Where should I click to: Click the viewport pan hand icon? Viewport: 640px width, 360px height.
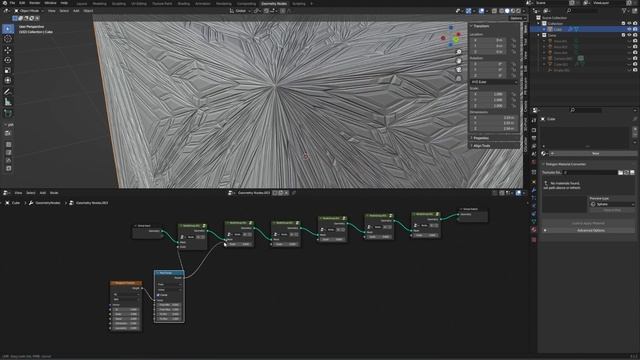tap(459, 61)
